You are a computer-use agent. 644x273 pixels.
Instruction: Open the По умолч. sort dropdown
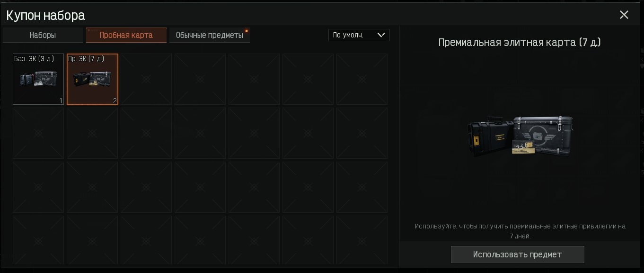pyautogui.click(x=359, y=35)
